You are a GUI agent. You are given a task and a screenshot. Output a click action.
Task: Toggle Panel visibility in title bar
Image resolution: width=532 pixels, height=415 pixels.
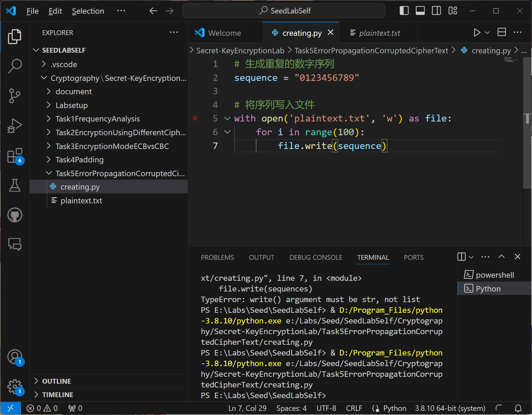tap(420, 11)
